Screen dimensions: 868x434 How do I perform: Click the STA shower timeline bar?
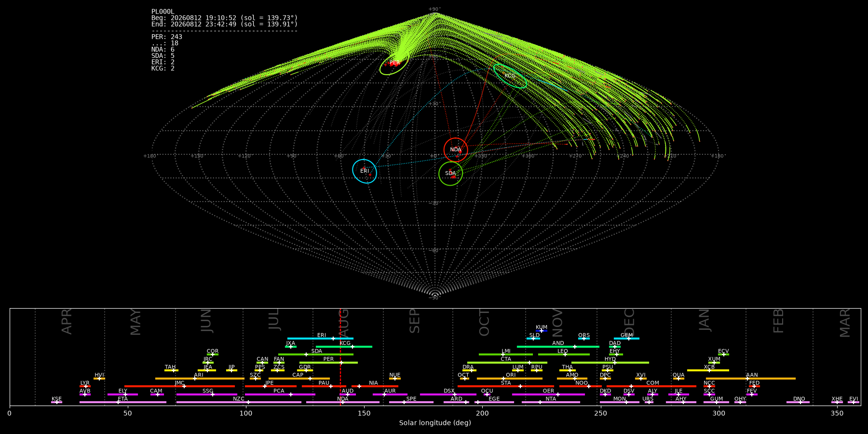[x=506, y=386]
